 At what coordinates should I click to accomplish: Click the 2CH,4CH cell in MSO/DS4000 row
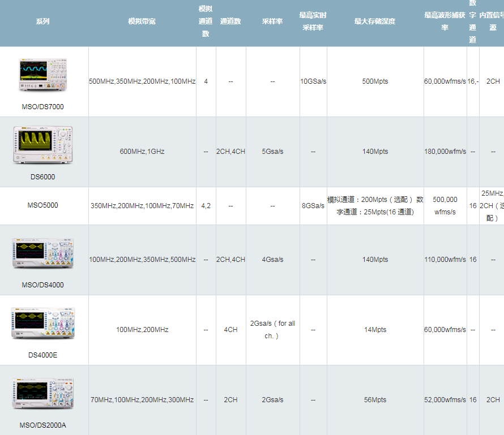pyautogui.click(x=231, y=260)
